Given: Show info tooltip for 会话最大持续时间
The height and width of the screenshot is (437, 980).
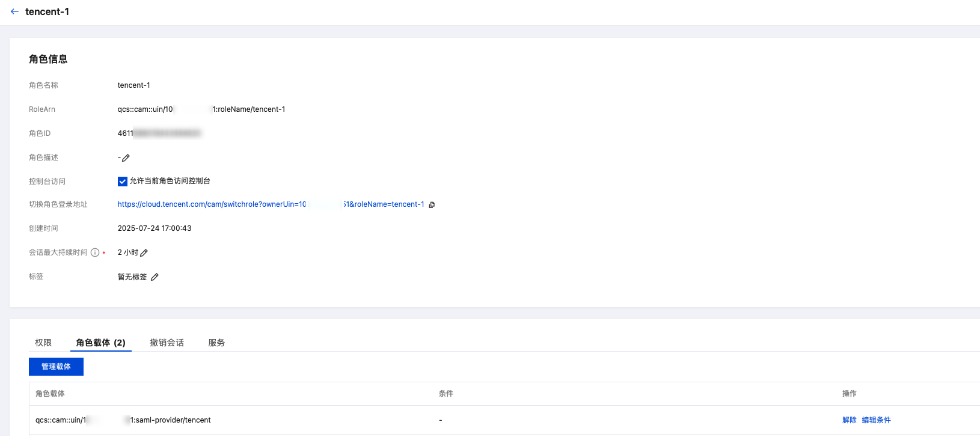Looking at the screenshot, I should point(95,252).
